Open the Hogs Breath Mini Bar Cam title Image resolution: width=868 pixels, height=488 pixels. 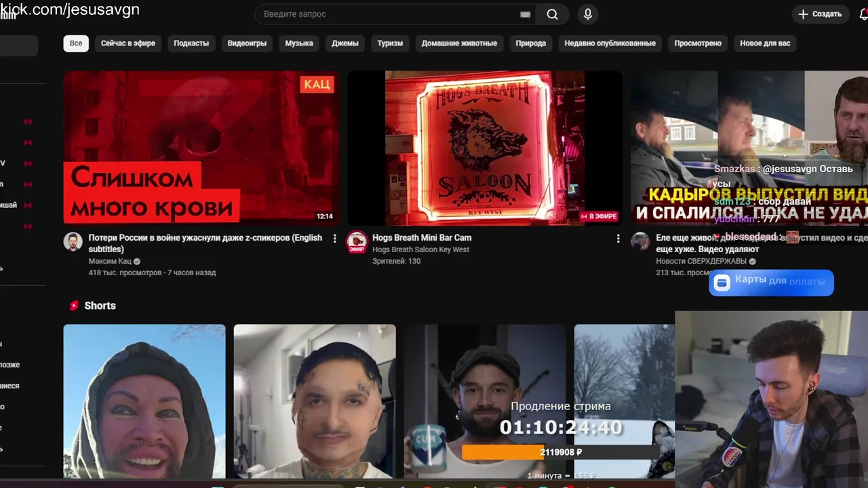point(422,238)
